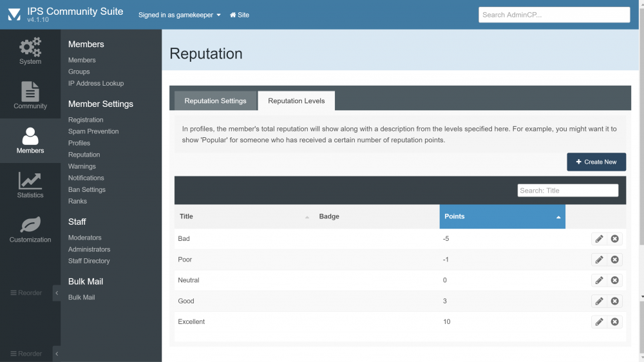Click the '10' points value
The width and height of the screenshot is (644, 362).
(446, 321)
